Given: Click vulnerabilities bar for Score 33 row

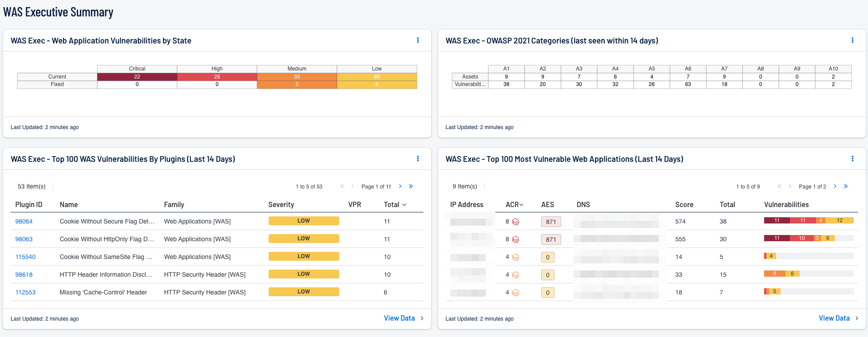Looking at the screenshot, I should pyautogui.click(x=809, y=274).
